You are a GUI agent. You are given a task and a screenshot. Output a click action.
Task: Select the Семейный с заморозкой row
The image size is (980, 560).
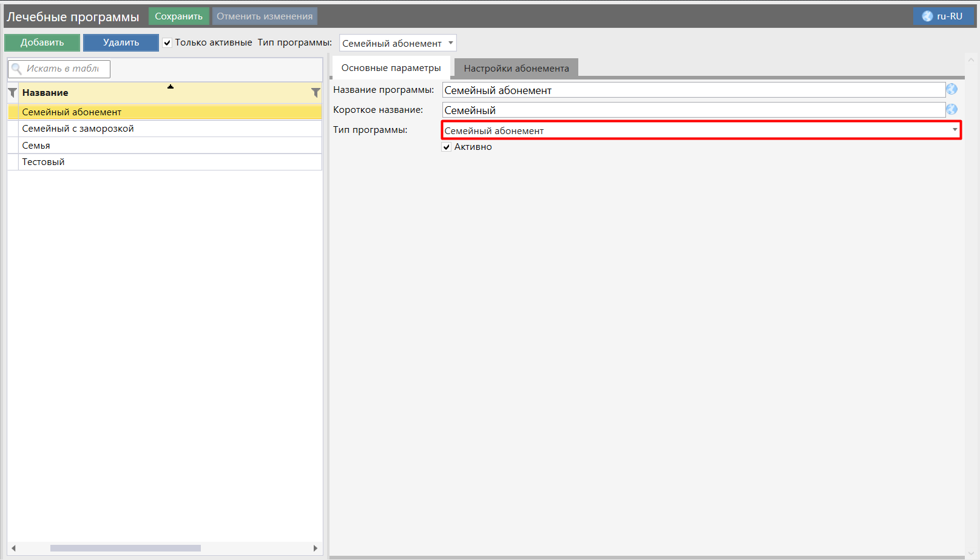78,129
